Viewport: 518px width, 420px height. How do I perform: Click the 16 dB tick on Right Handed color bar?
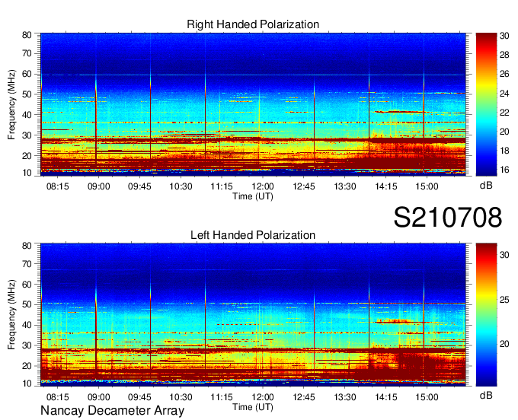[x=504, y=170]
